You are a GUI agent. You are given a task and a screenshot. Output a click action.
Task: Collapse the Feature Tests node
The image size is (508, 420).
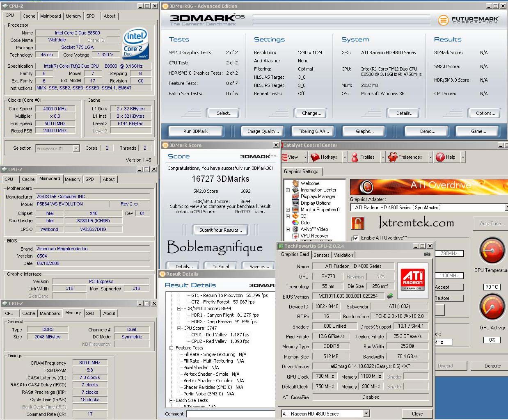click(172, 348)
